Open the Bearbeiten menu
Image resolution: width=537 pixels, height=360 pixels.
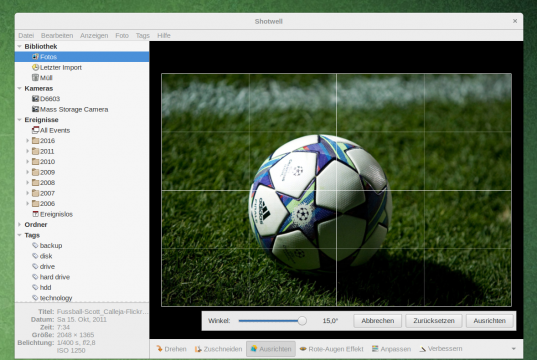pos(57,36)
